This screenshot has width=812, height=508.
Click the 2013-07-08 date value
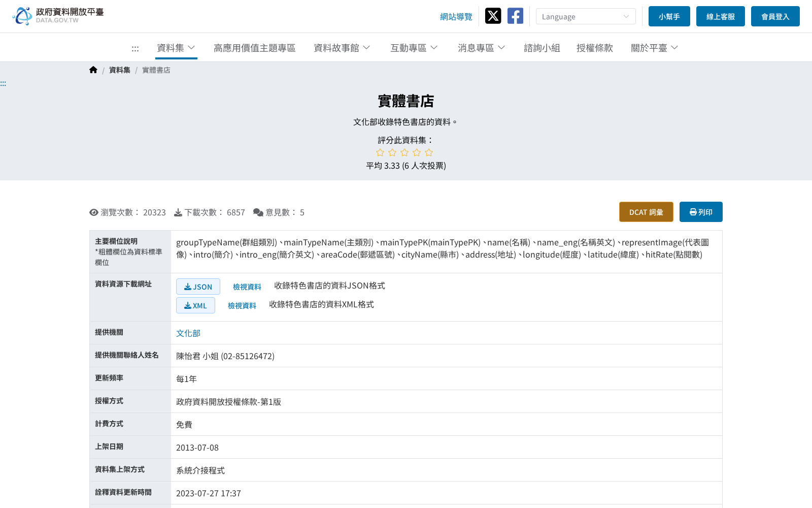197,448
